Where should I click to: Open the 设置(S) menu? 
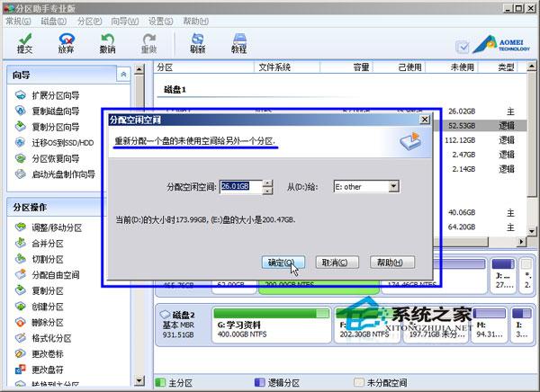(160, 22)
